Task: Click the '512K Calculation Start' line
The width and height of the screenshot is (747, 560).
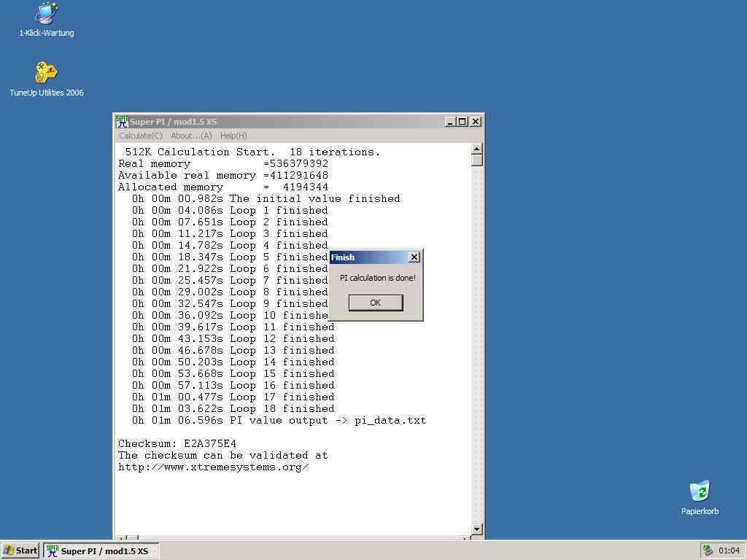Action: pyautogui.click(x=252, y=152)
